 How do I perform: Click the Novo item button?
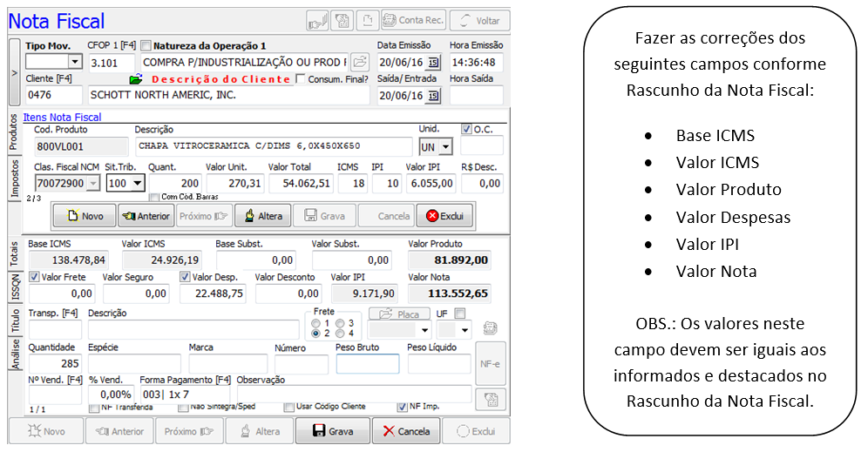tap(85, 216)
